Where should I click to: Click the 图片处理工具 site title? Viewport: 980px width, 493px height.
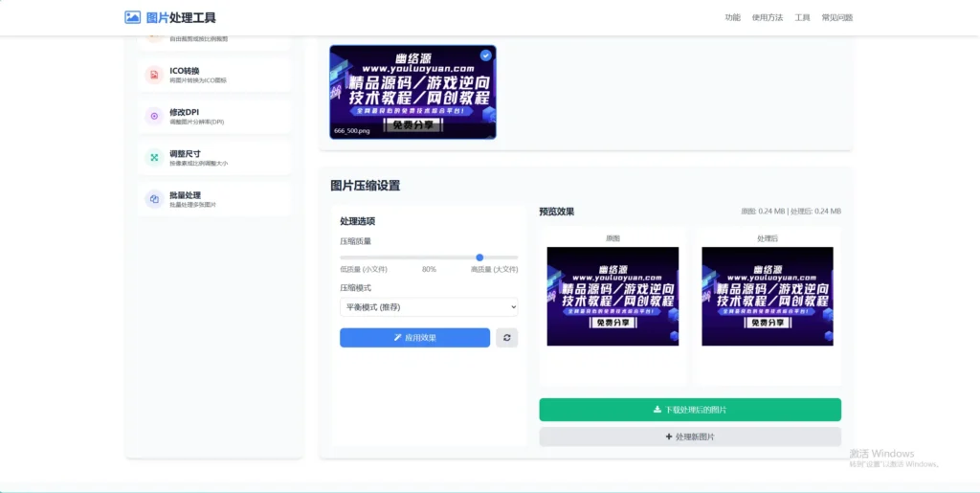point(181,17)
